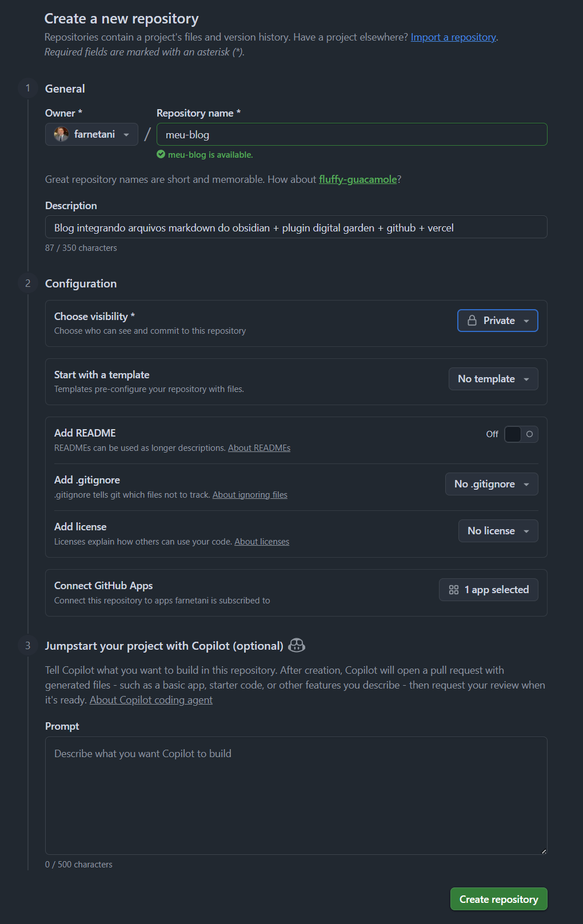583x924 pixels.
Task: Click into the Copilot Prompt textarea
Action: (x=296, y=795)
